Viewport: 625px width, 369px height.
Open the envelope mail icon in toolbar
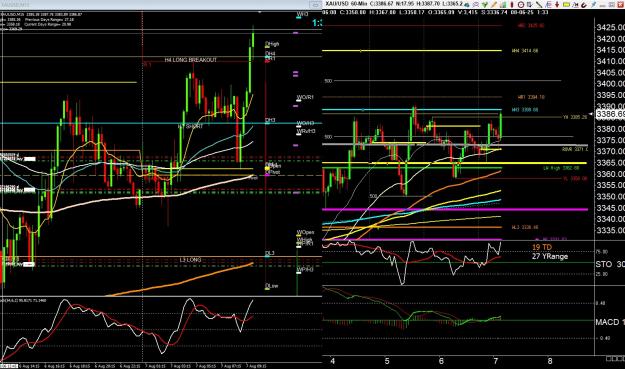coord(476,5)
